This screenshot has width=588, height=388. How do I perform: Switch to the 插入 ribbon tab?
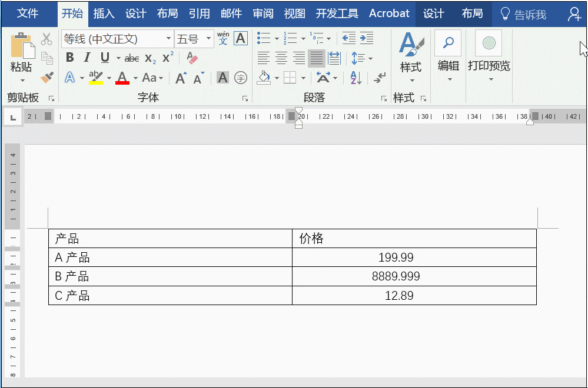tap(104, 14)
